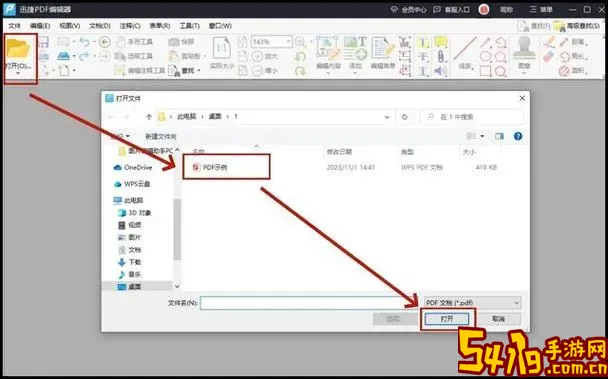The width and height of the screenshot is (608, 379).
Task: Select the rectangle shape tool
Action: (485, 71)
